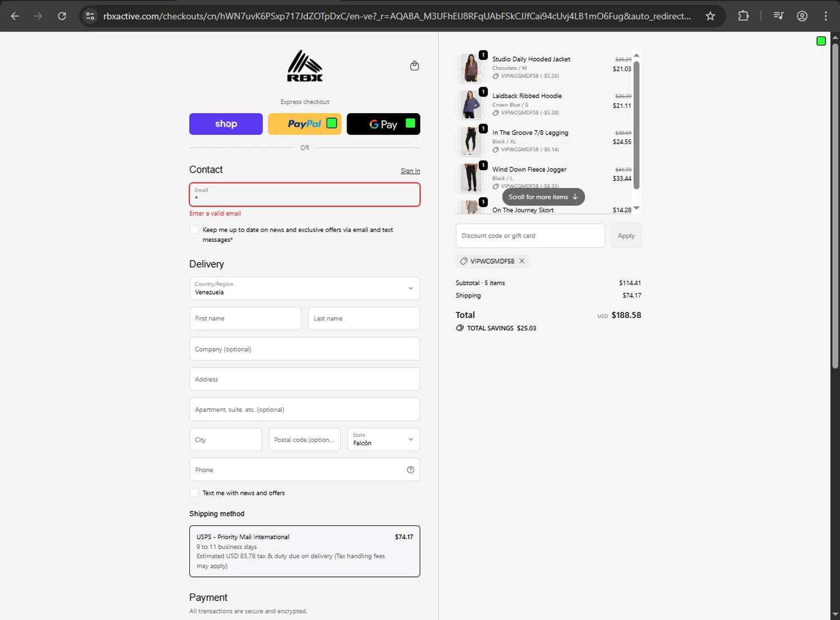Click the shipping cost '$74.17' in the summary

click(x=632, y=295)
